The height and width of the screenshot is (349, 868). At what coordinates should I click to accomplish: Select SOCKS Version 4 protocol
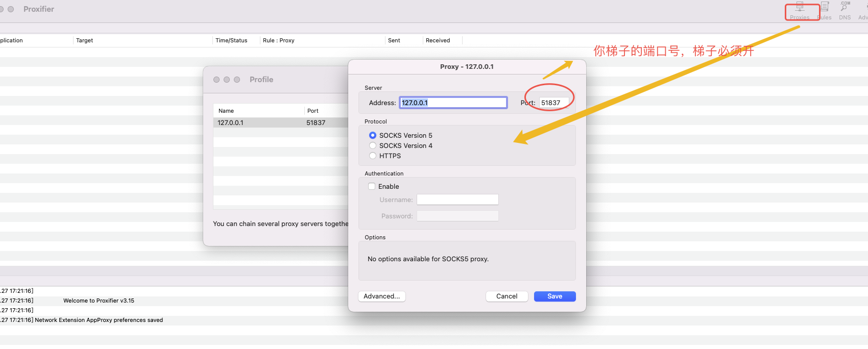coord(373,145)
